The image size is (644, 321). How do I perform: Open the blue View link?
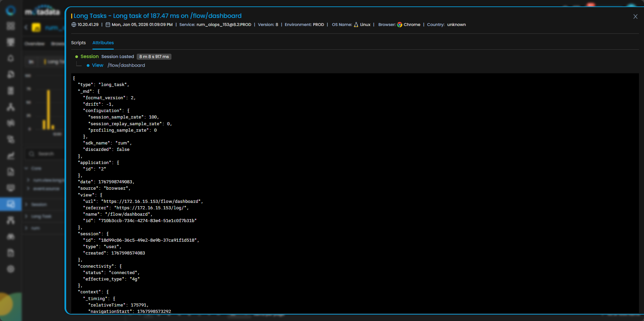(98, 65)
